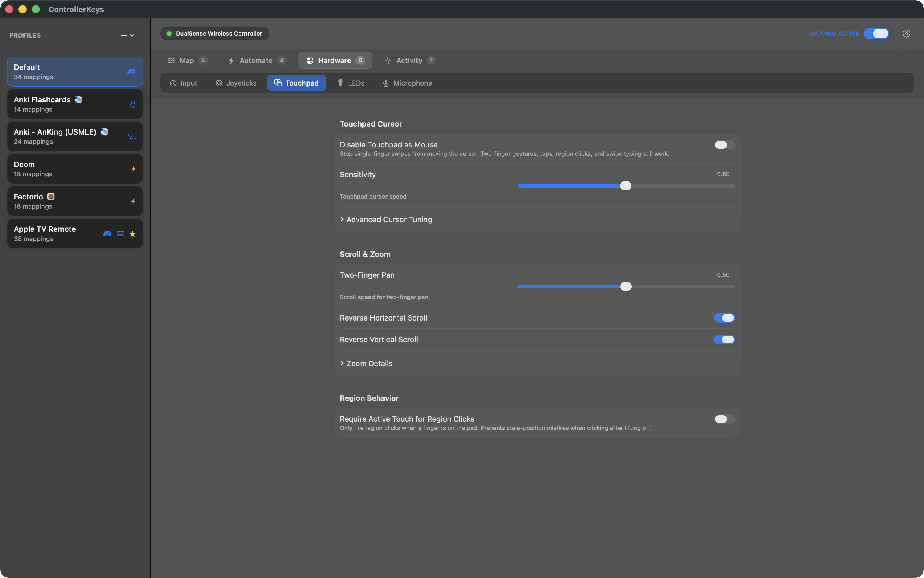Click the MAPPING ACTIVE label
Screen dimensions: 924x578
(834, 34)
